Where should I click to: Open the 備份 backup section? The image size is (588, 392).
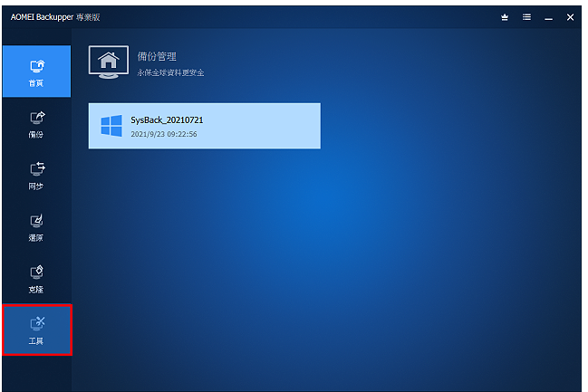pos(36,125)
